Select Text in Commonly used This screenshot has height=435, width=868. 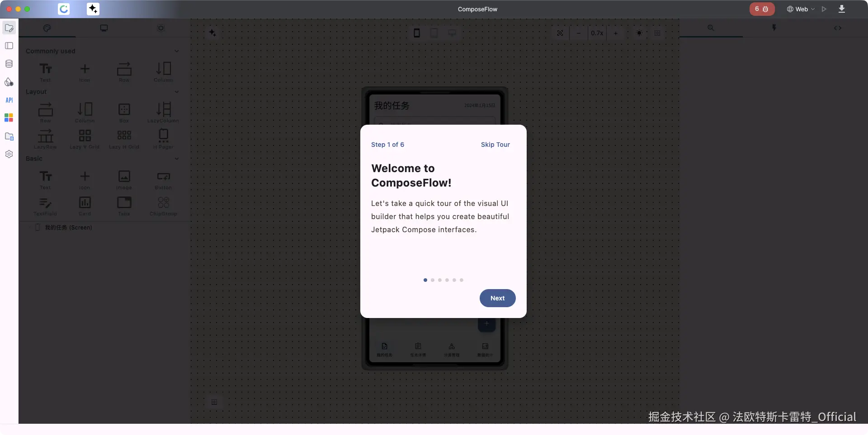[x=45, y=72]
